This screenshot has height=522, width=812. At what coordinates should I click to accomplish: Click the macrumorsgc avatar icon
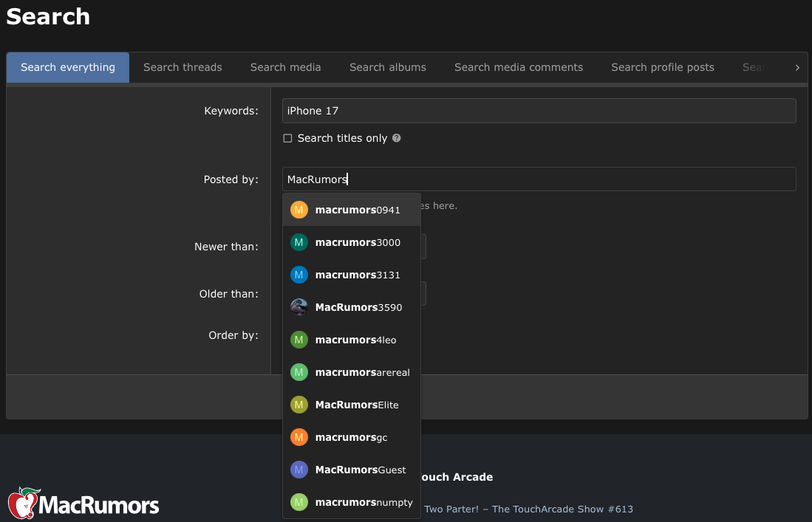[x=298, y=437]
